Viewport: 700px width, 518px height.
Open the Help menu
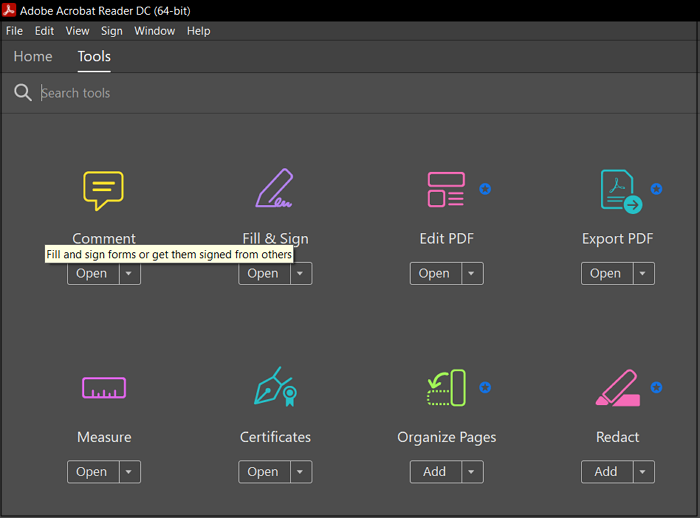tap(199, 31)
